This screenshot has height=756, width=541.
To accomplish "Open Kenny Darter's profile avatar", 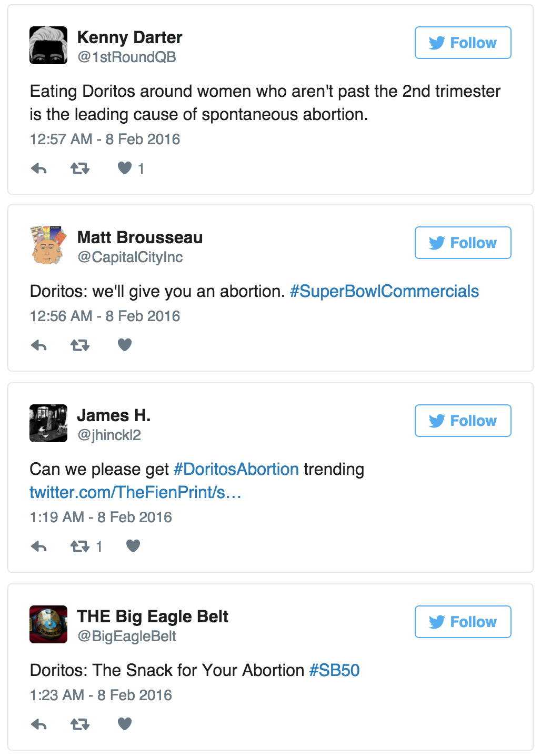I will tap(48, 45).
